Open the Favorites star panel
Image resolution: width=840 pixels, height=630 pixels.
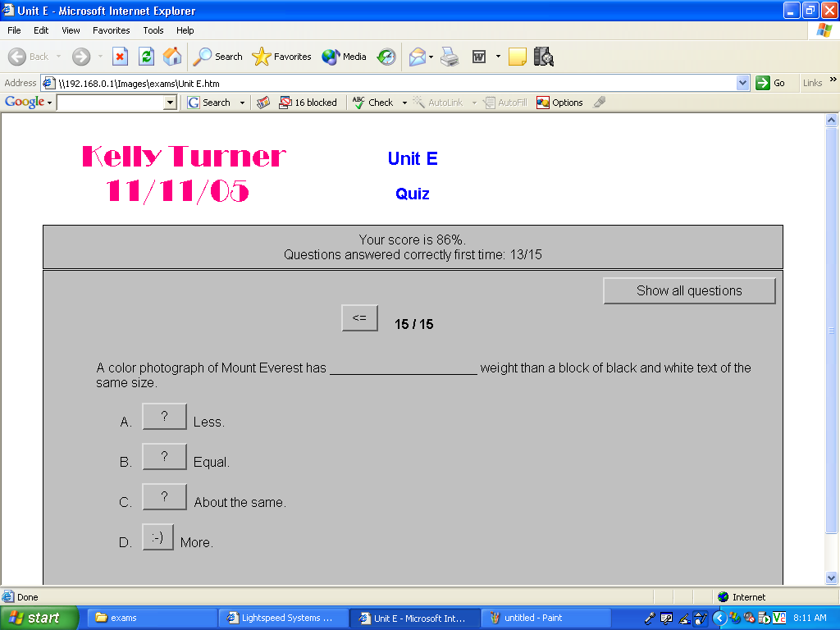coord(281,57)
